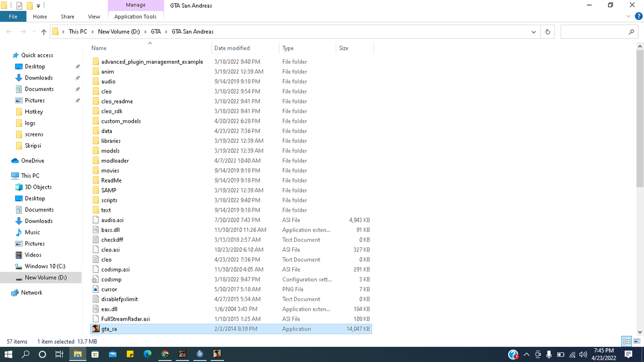The height and width of the screenshot is (362, 644).
Task: Switch to Large icons view layout button
Action: click(636, 341)
